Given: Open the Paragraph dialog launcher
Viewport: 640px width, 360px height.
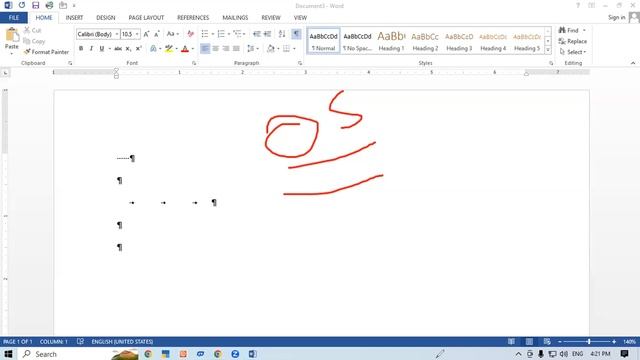Looking at the screenshot, I should pos(300,63).
